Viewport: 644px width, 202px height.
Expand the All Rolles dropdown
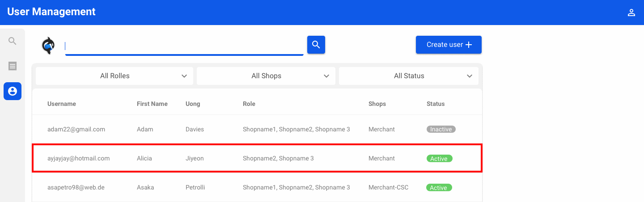coord(114,76)
